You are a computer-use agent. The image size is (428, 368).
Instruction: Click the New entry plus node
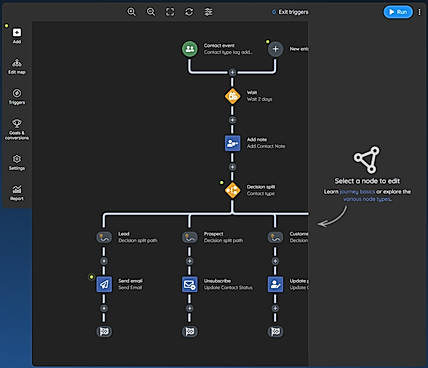[x=275, y=49]
